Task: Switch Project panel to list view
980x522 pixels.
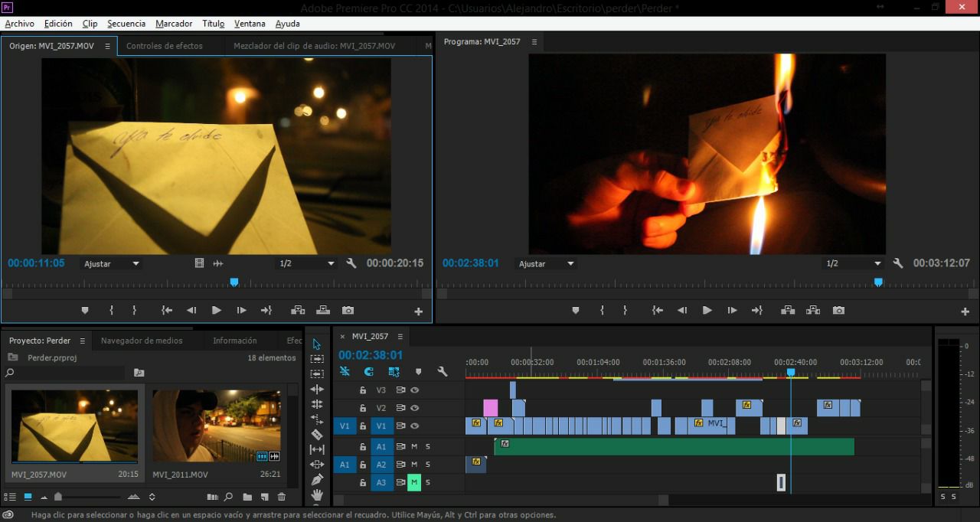Action: (x=11, y=497)
